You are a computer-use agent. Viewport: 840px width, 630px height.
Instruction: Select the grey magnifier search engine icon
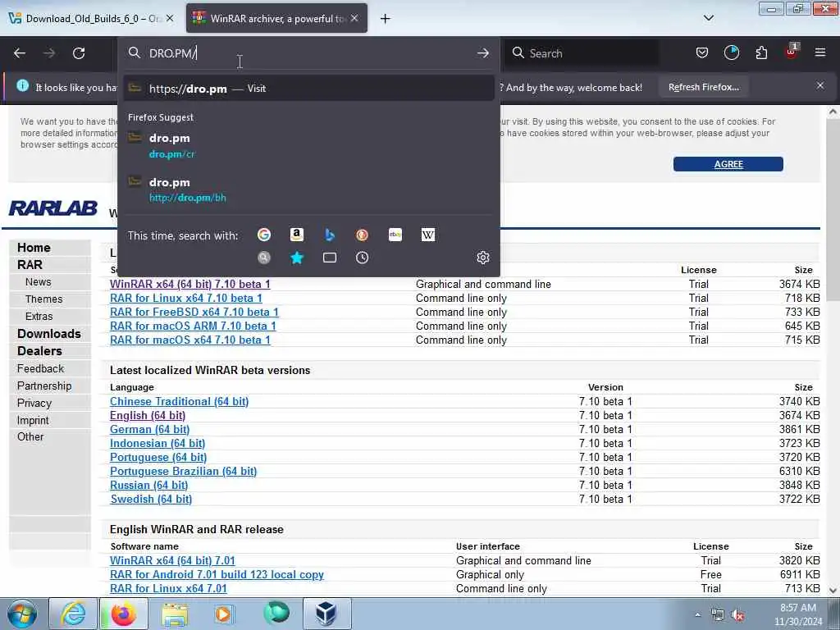click(263, 258)
